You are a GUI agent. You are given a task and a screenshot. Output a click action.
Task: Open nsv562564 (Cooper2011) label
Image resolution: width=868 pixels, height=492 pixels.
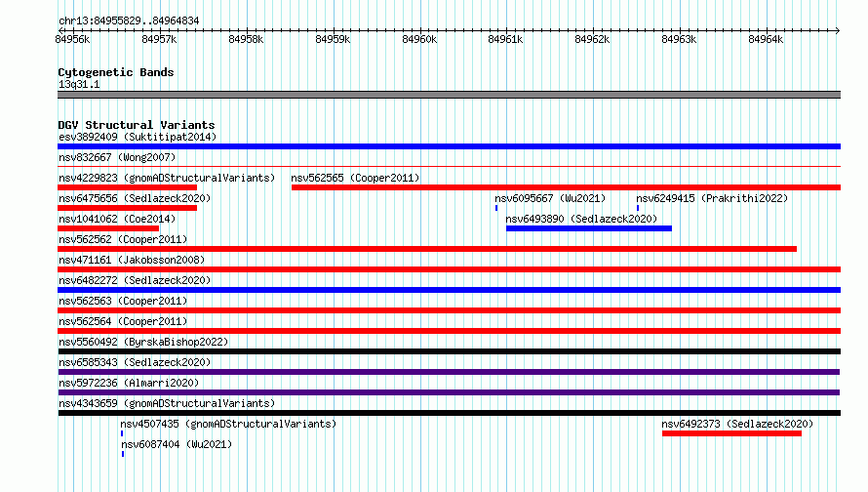pyautogui.click(x=123, y=321)
